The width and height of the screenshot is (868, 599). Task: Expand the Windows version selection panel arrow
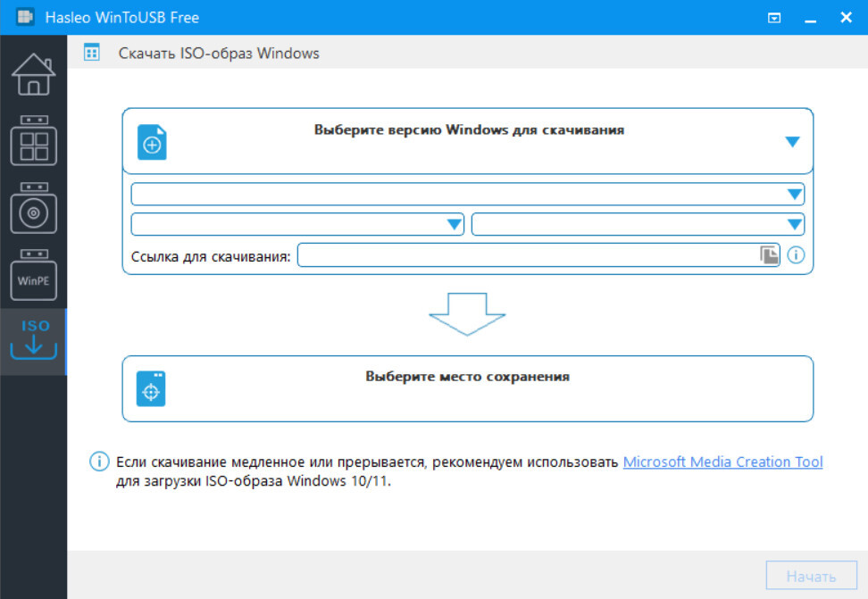pyautogui.click(x=792, y=142)
